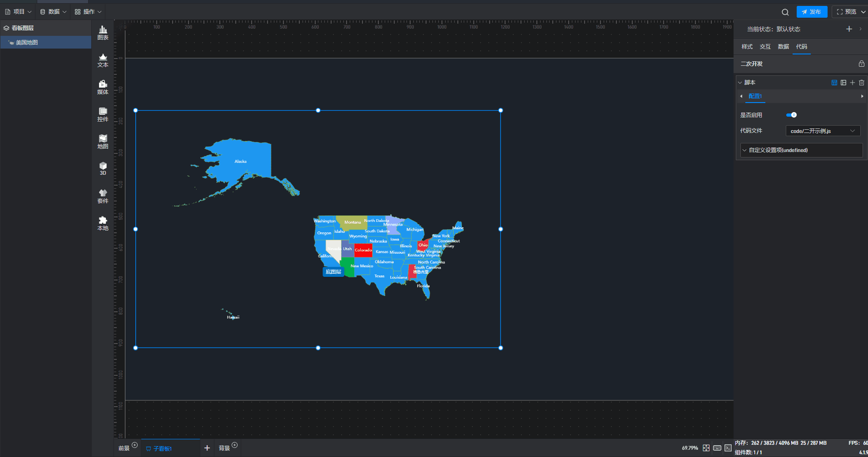Open the 代码文件 dropdown

click(823, 131)
